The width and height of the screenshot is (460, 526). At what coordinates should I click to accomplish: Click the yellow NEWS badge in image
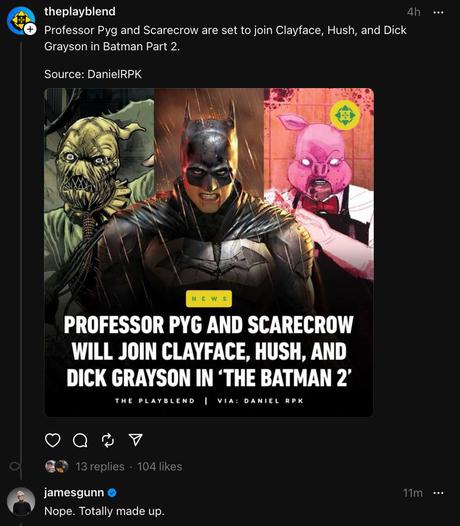pos(209,299)
